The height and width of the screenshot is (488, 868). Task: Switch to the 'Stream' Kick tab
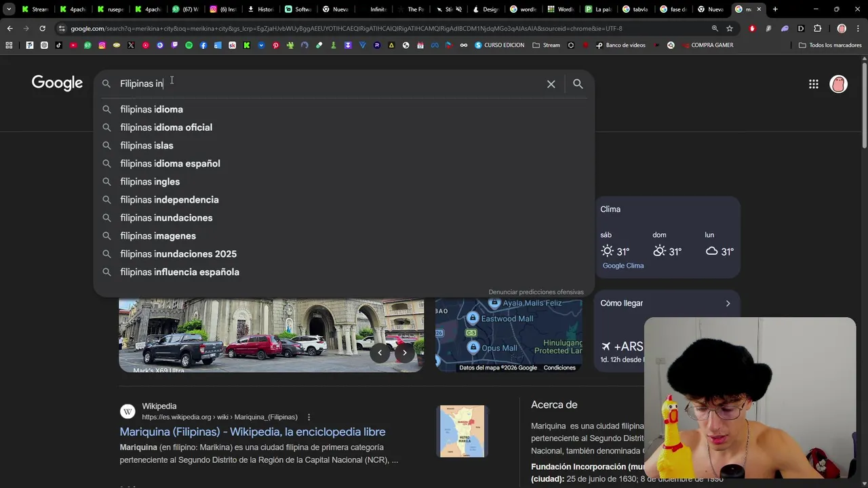click(x=35, y=9)
